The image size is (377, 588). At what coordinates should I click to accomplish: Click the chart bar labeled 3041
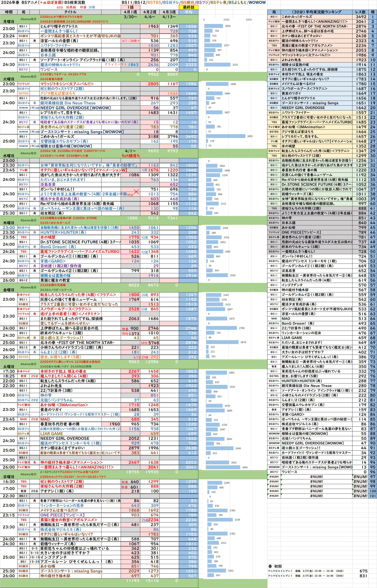223,467
